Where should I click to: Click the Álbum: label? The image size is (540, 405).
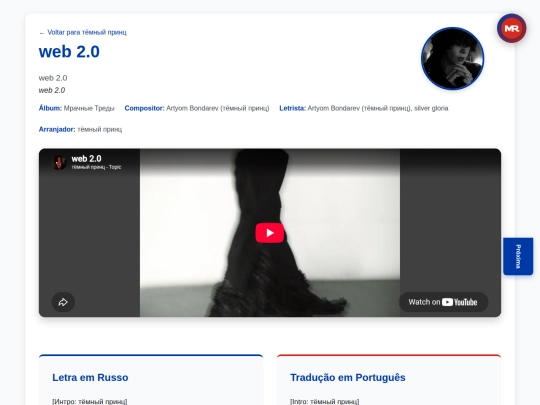tap(50, 108)
